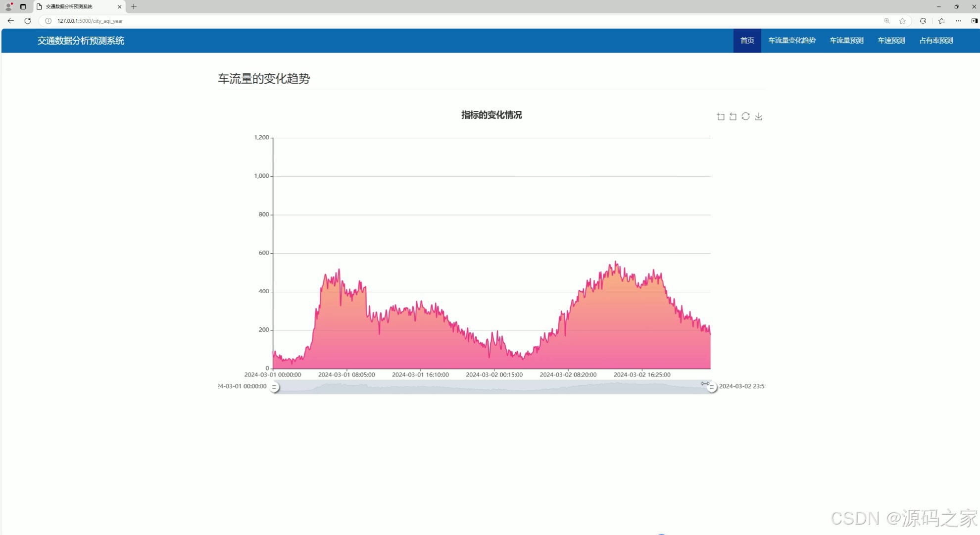Add page to favorites with star icon
The width and height of the screenshot is (980, 535).
(x=902, y=21)
